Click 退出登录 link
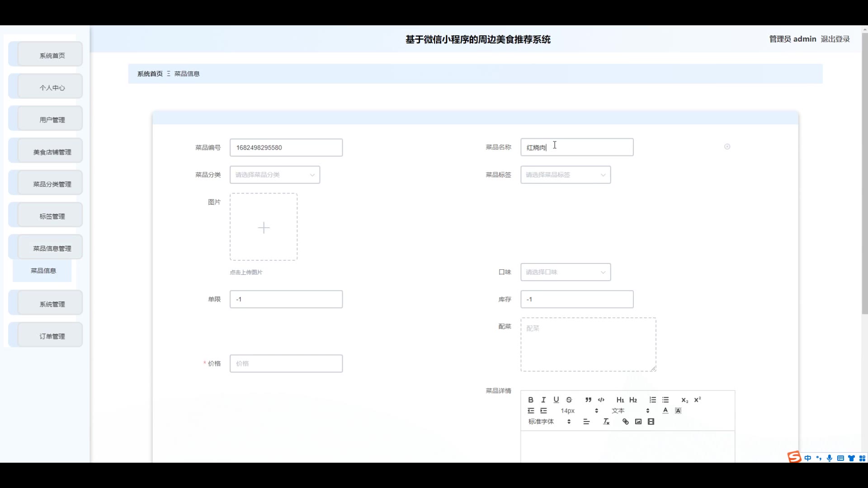Image resolution: width=868 pixels, height=488 pixels. [x=835, y=39]
